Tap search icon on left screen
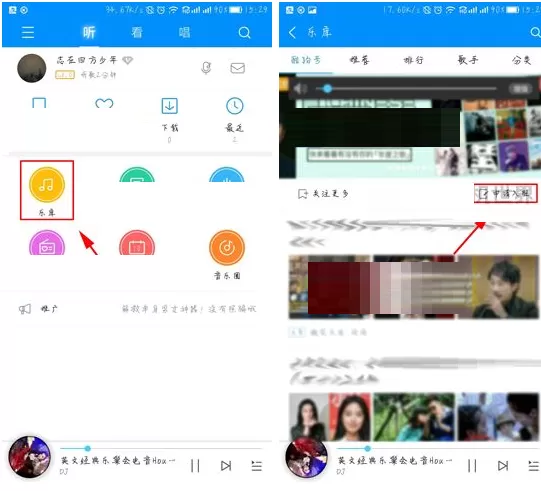This screenshot has height=491, width=541. (244, 33)
